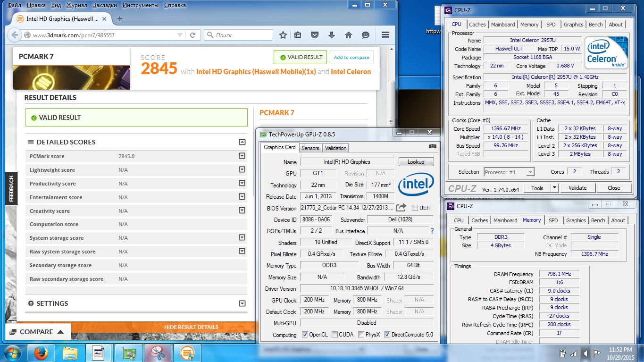The width and height of the screenshot is (644, 362).
Task: Open a new Firefox tab with plus
Action: [120, 19]
